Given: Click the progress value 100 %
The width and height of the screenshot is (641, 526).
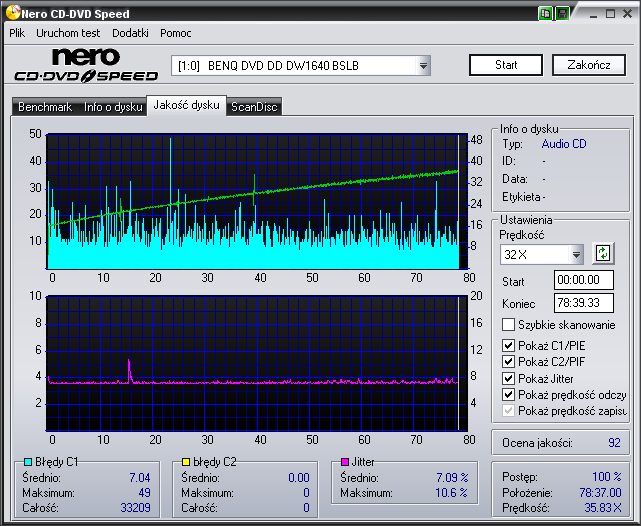Looking at the screenshot, I should point(607,477).
